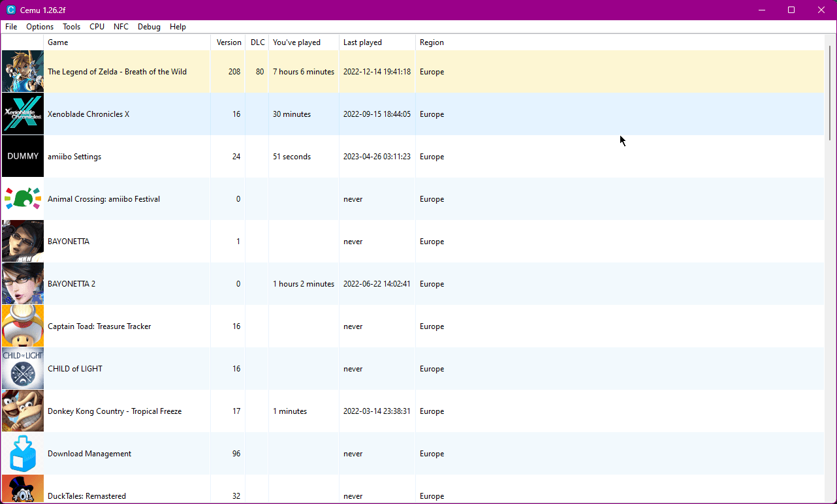Sort by the Version column header

point(229,42)
